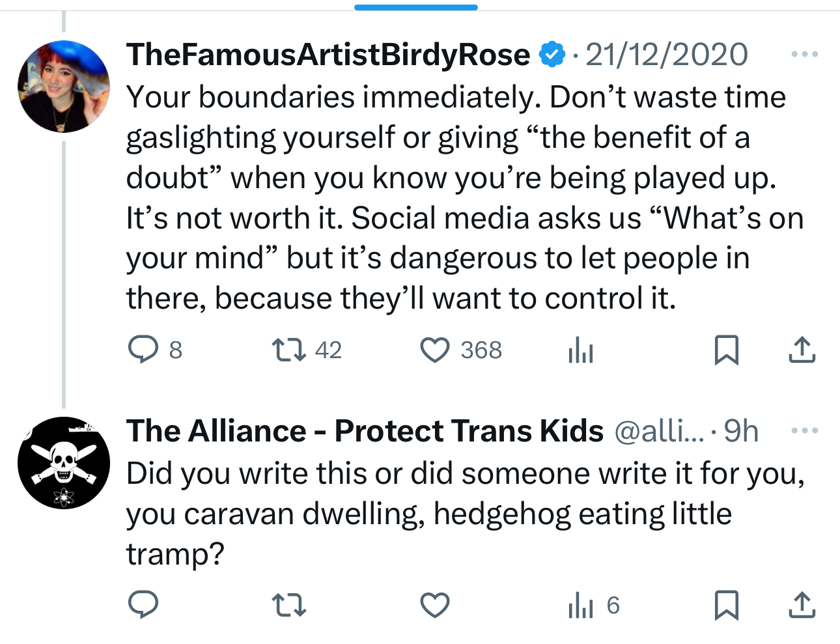Open more options on BirdyRose's tweet
The height and width of the screenshot is (644, 840).
[804, 54]
